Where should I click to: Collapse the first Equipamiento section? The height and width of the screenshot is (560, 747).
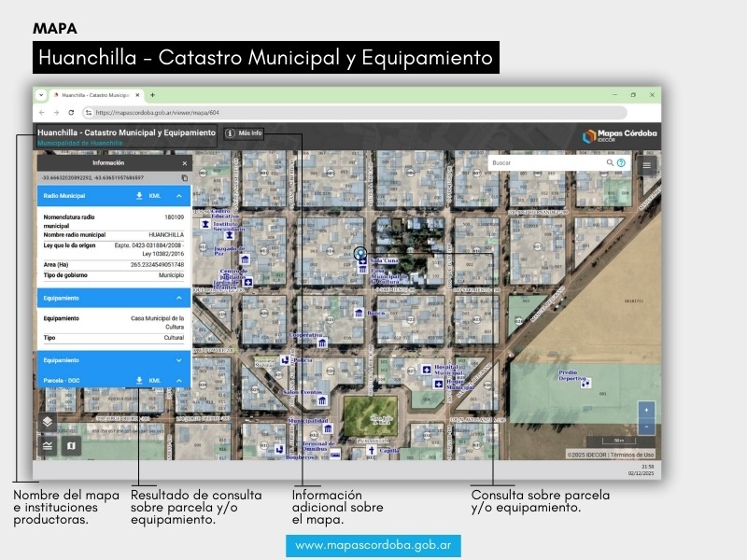[179, 299]
